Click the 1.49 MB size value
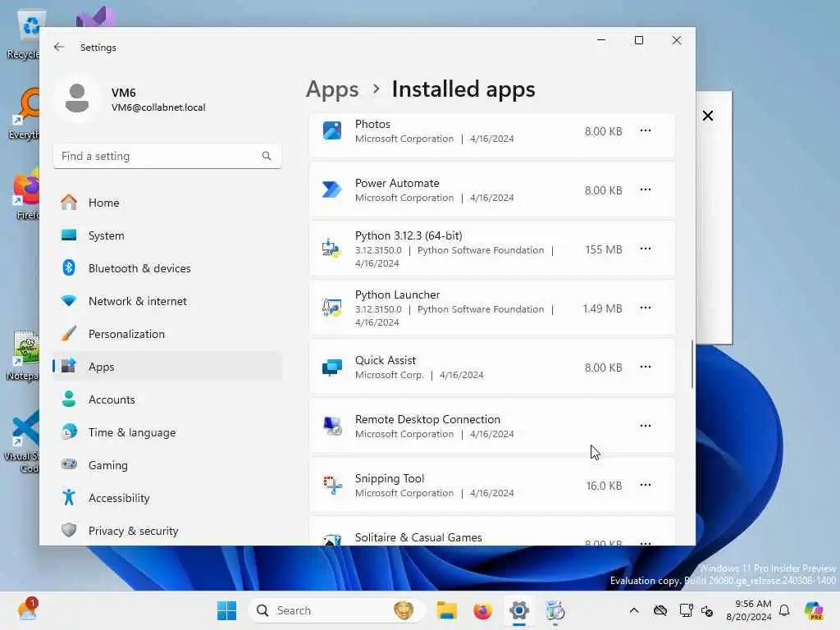Viewport: 840px width, 630px height. [x=602, y=308]
